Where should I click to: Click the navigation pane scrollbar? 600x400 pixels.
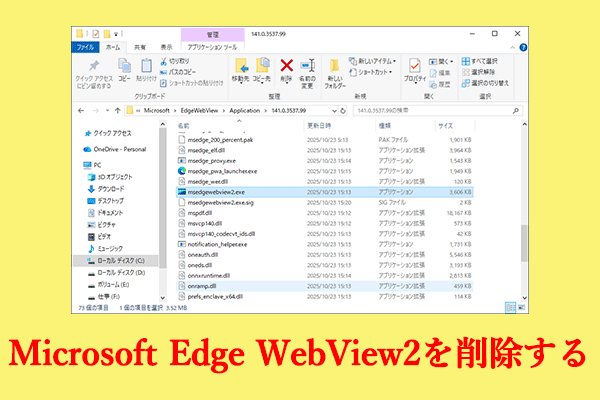point(162,197)
